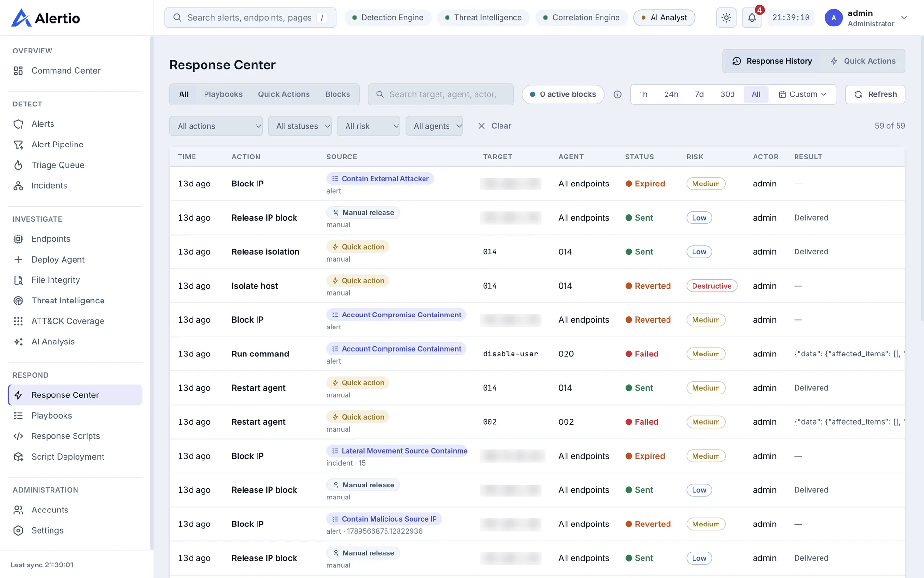Open the All statuses dropdown
Image resolution: width=924 pixels, height=578 pixels.
pos(300,126)
